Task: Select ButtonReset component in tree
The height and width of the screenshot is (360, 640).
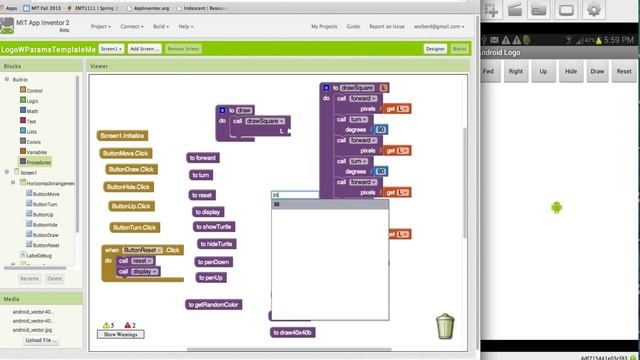Action: 43,245
